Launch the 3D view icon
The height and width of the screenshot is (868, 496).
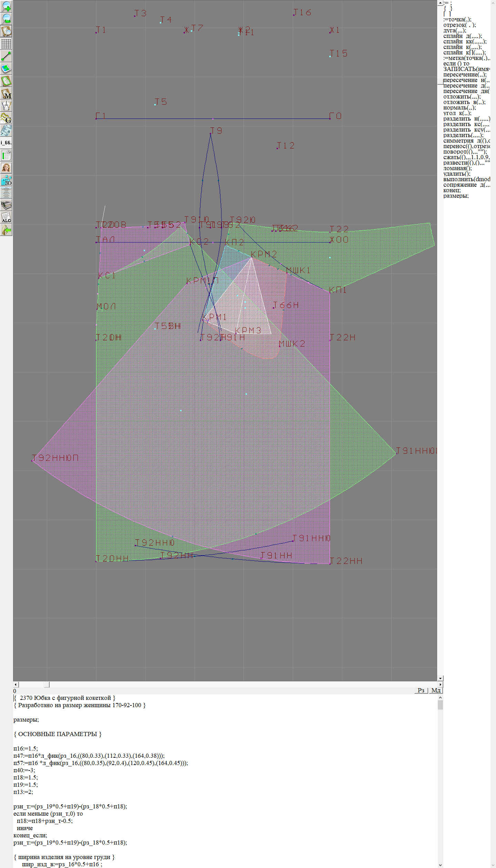point(6,180)
